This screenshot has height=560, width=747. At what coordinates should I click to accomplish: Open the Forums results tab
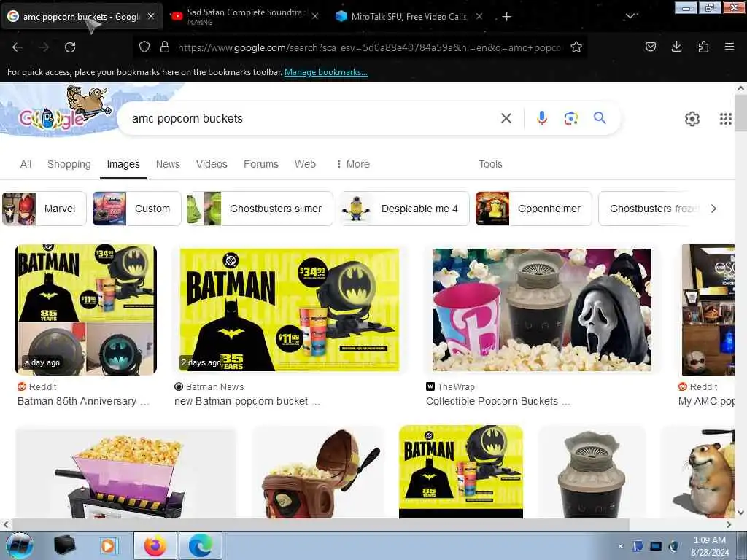click(x=261, y=164)
